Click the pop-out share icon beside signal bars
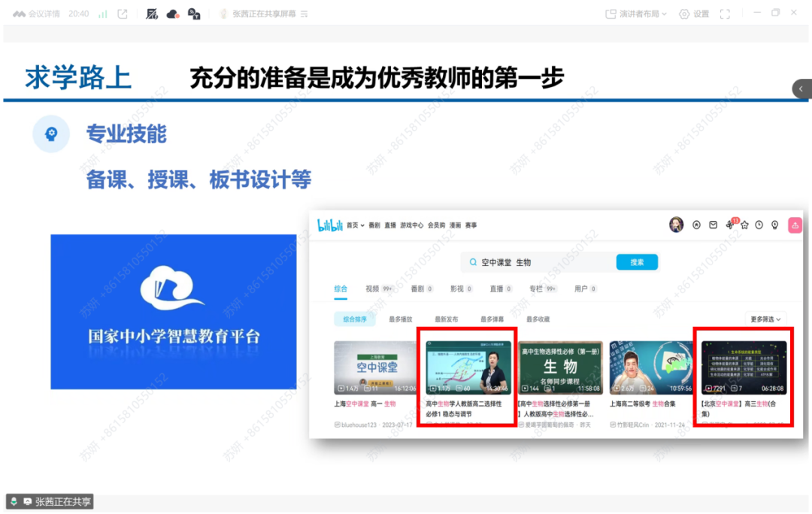 click(123, 14)
